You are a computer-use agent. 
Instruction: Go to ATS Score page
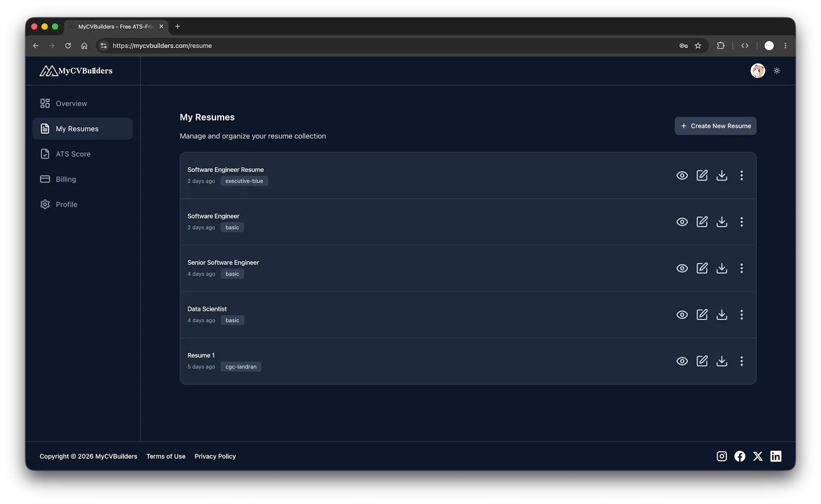coord(83,154)
